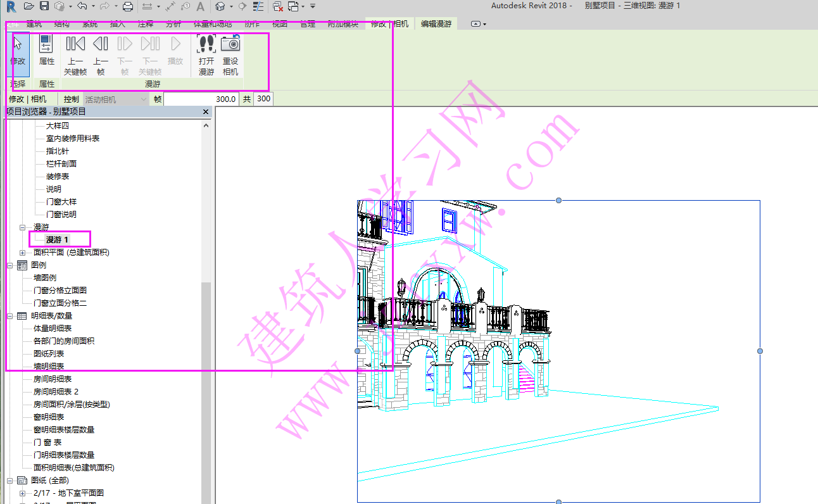Screen dimensions: 818x504
Task: Toggle Thin Lines icon
Action: [x=258, y=6]
